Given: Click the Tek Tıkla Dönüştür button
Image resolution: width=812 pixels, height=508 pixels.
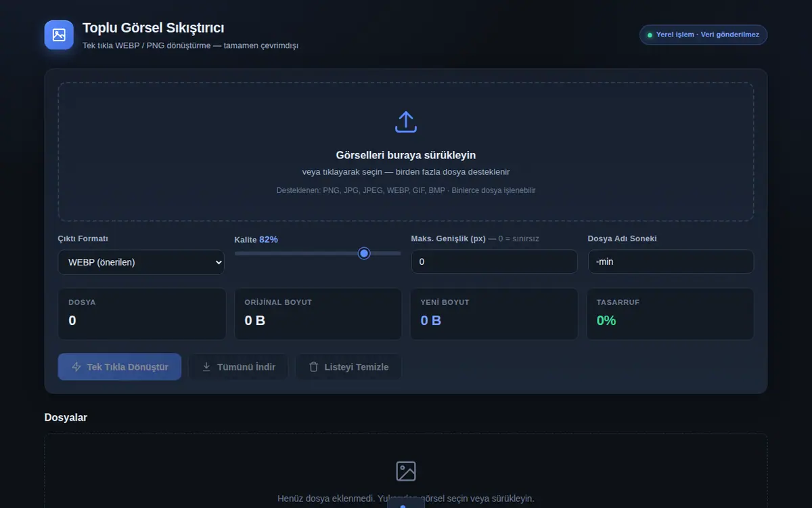Looking at the screenshot, I should pos(120,367).
